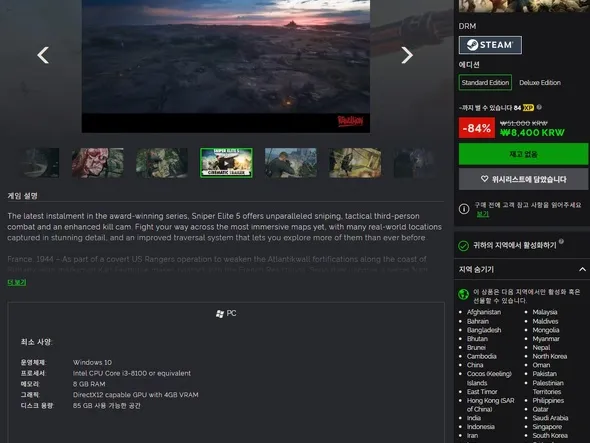Screen dimensions: 590x443
Task: Select the Cinematic Trailer video thumbnail
Action: coord(226,163)
